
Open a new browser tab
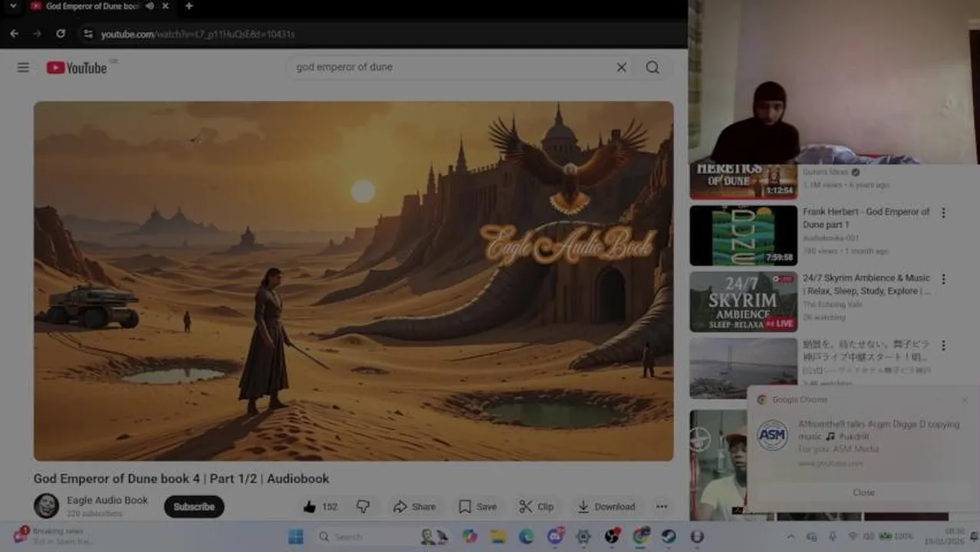coord(189,6)
